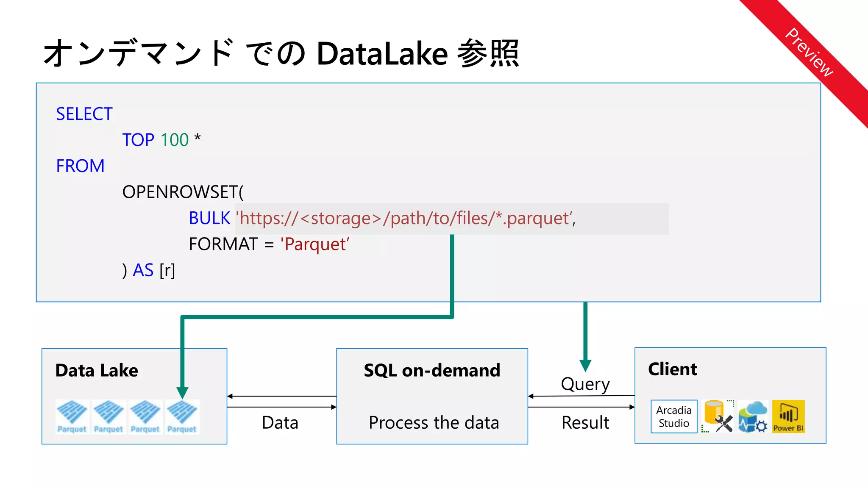Click the ) AS [r] line
868x488 pixels.
[x=148, y=270]
